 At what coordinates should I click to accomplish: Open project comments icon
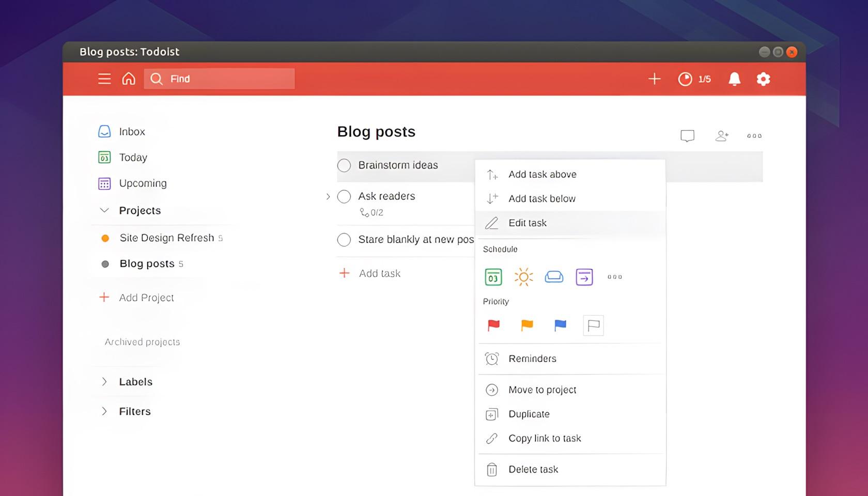[x=687, y=136]
